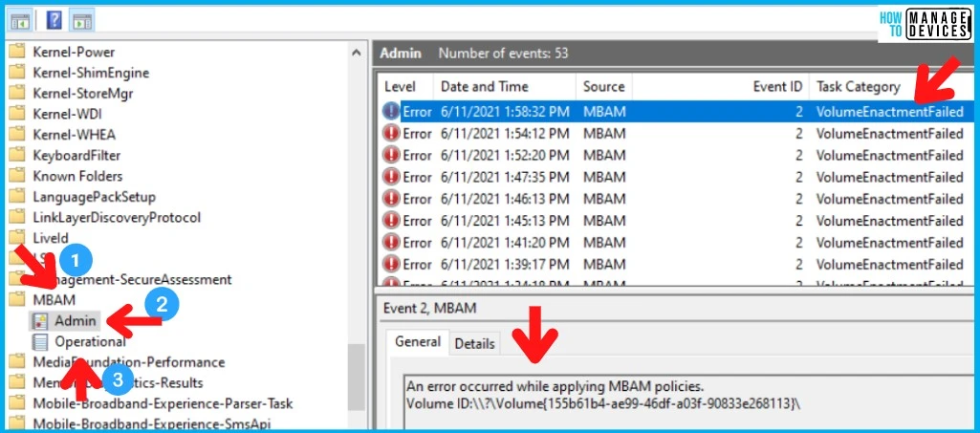Open the Kernel-ShimEngine folder

pyautogui.click(x=91, y=73)
